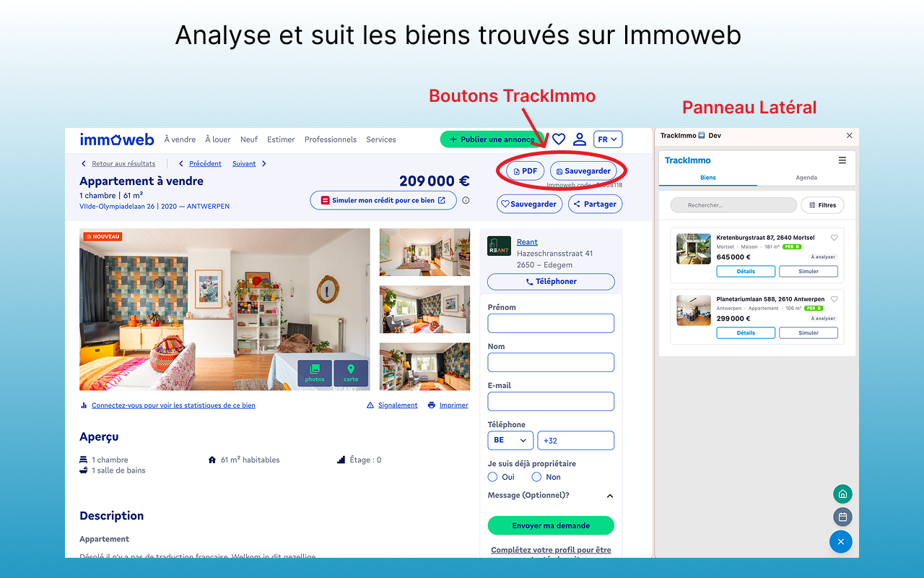Favorite Kretenburgstraat 87 property heart
The image size is (924, 578).
834,238
